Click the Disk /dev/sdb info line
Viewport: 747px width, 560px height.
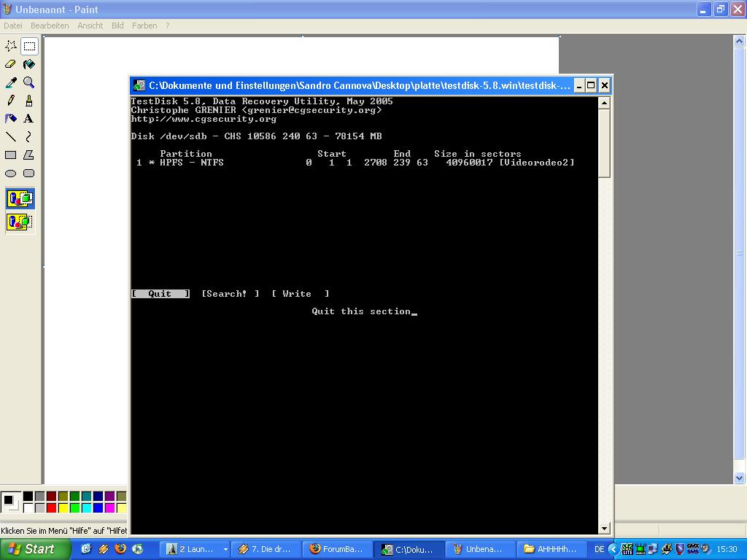(x=256, y=136)
